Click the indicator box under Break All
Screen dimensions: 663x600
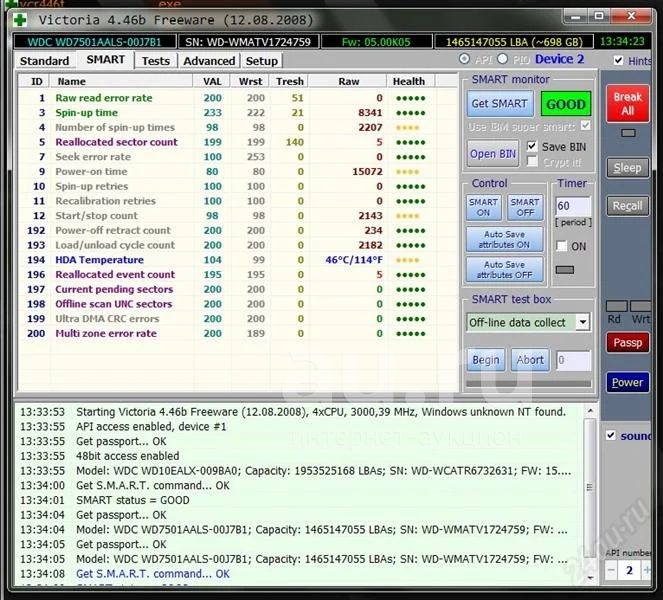click(x=628, y=133)
